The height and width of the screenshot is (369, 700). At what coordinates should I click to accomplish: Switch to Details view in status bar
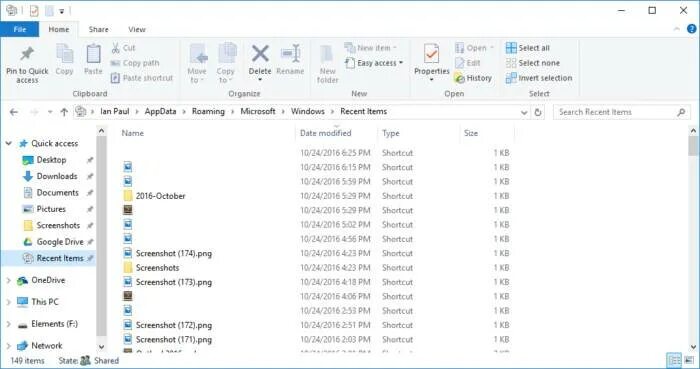[x=674, y=361]
